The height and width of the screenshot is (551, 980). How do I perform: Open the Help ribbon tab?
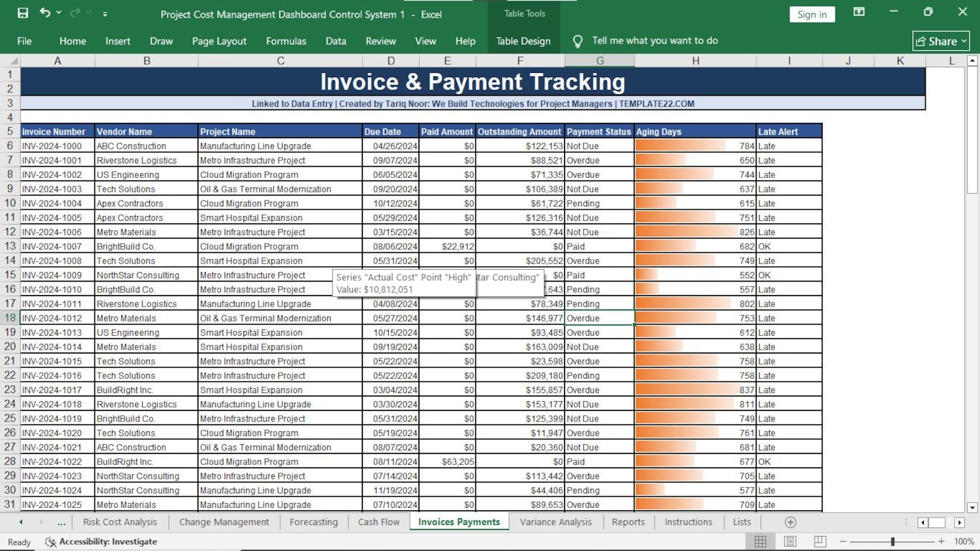point(465,41)
